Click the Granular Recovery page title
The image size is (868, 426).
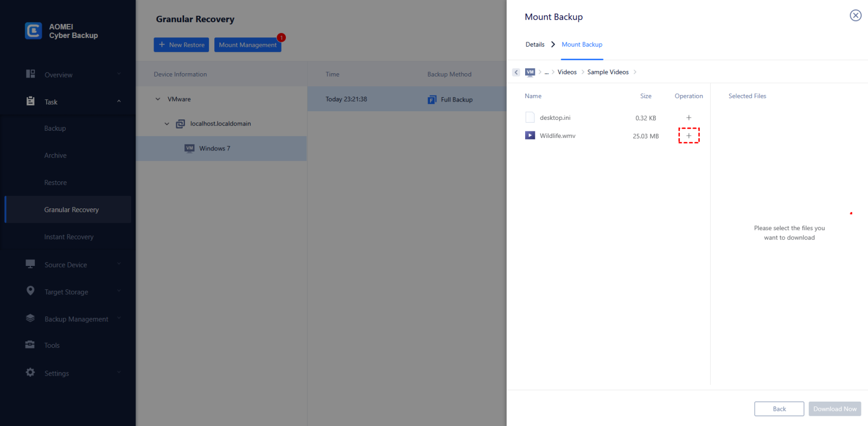coord(195,19)
